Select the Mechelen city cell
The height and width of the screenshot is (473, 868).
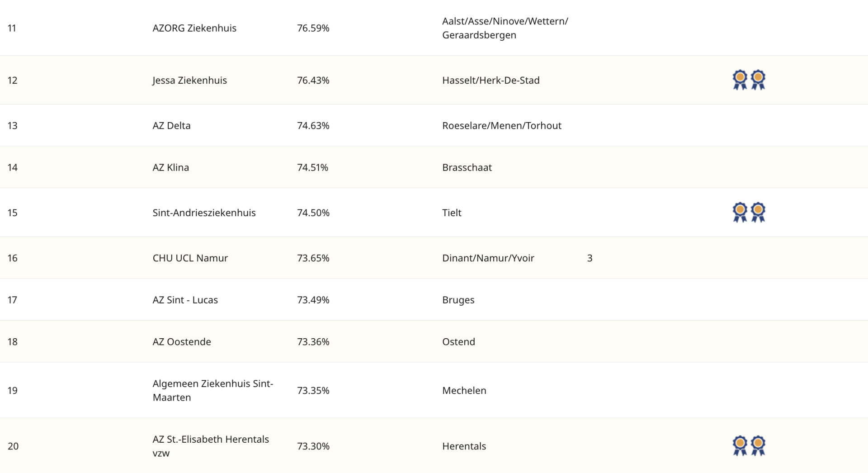(x=464, y=391)
